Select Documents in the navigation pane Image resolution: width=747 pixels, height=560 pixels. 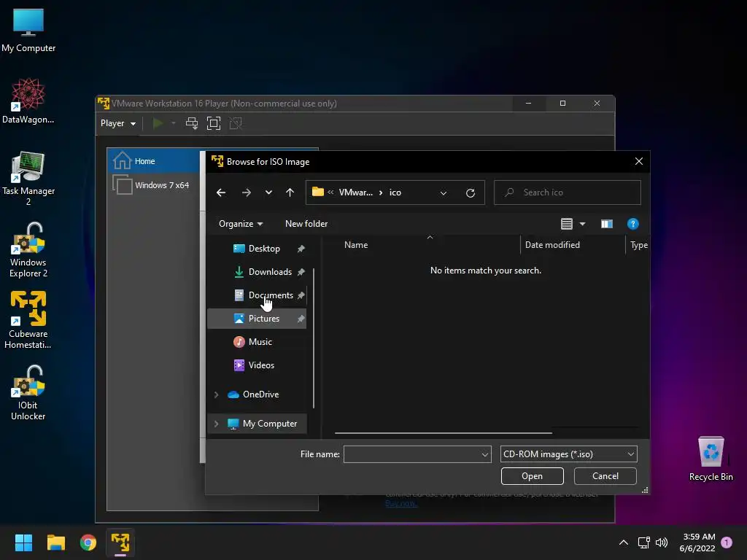point(257,295)
